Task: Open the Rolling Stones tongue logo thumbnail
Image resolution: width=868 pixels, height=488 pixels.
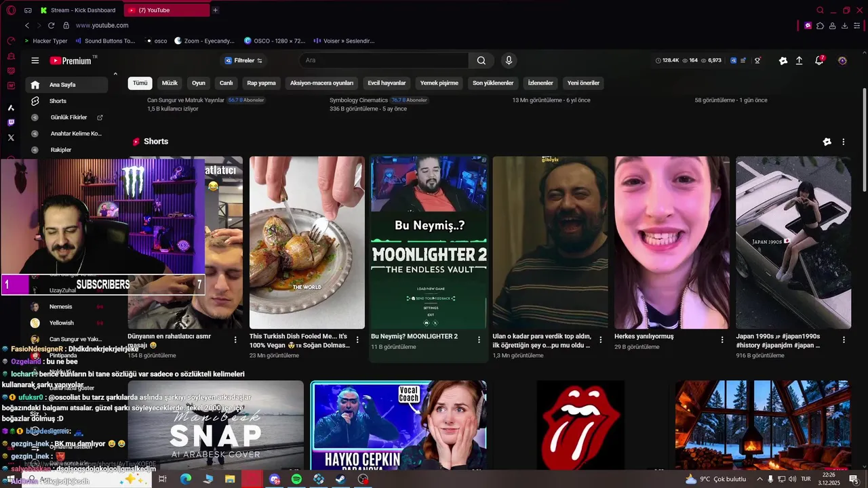Action: point(580,425)
